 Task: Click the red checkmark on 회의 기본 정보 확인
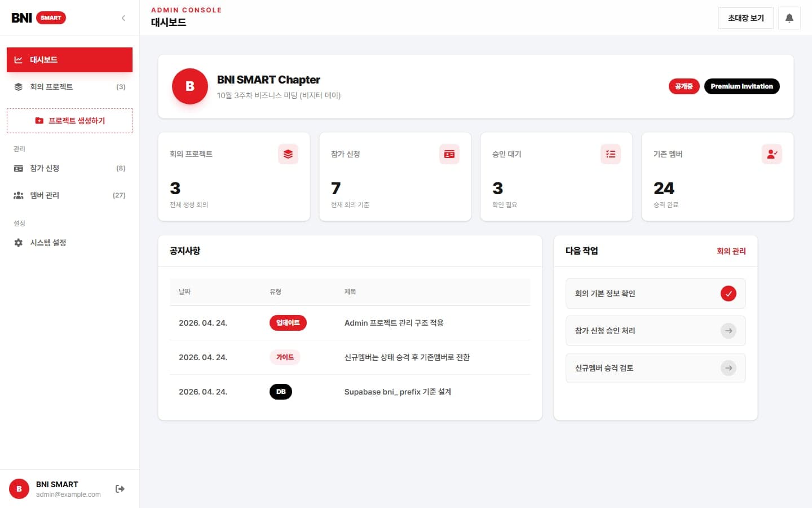point(729,294)
